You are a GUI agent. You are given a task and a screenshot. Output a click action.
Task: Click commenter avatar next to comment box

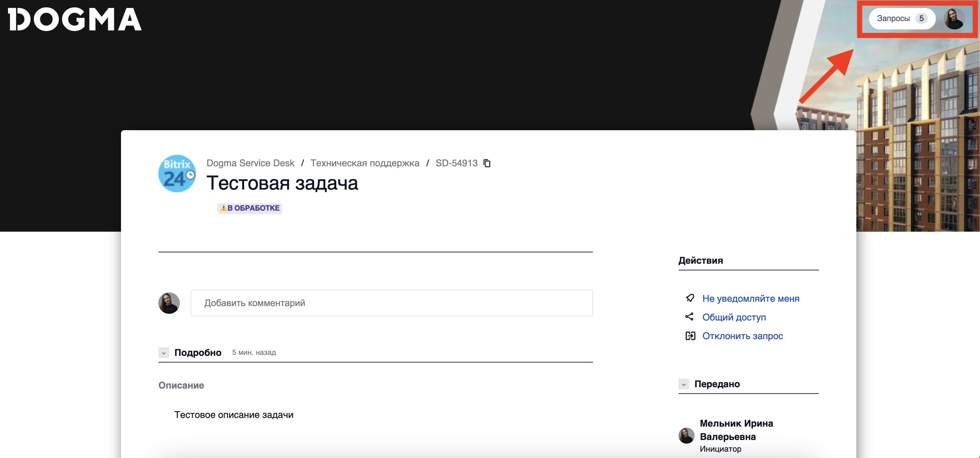169,303
